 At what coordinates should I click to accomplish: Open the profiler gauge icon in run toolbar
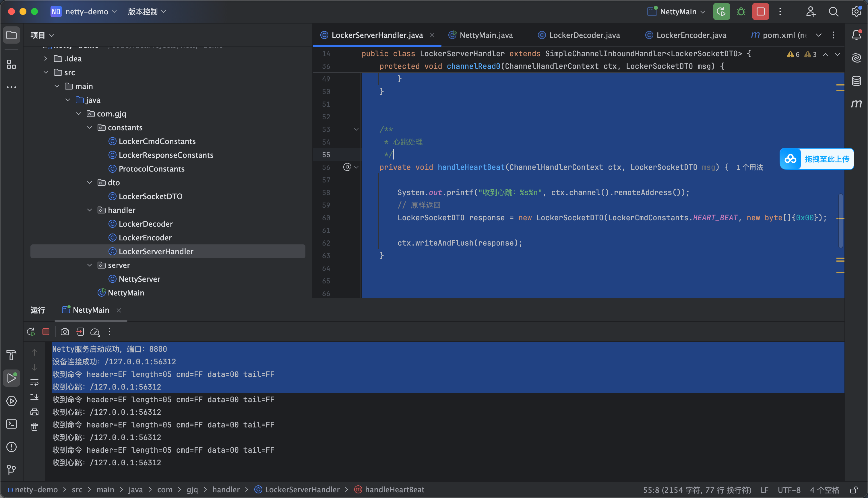tap(95, 332)
